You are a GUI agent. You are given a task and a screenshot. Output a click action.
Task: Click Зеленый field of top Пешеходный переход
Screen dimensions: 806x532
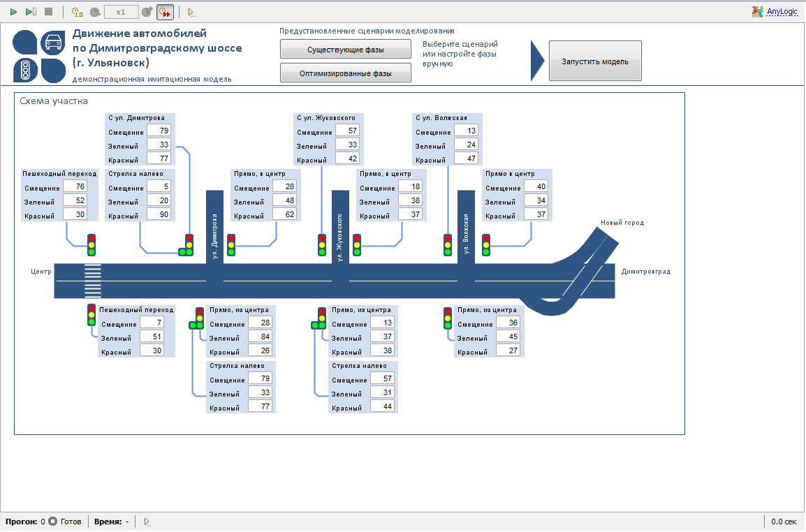tap(75, 200)
